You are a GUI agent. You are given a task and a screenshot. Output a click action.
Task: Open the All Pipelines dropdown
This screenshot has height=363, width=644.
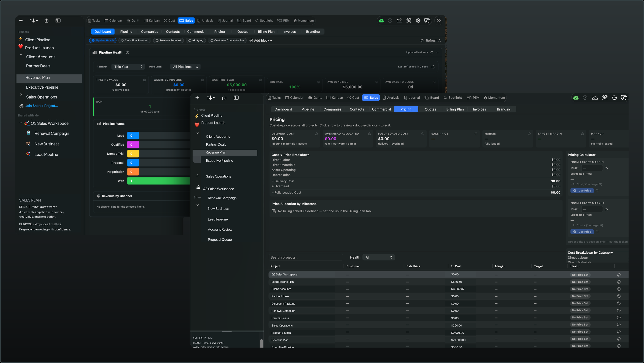coord(185,67)
